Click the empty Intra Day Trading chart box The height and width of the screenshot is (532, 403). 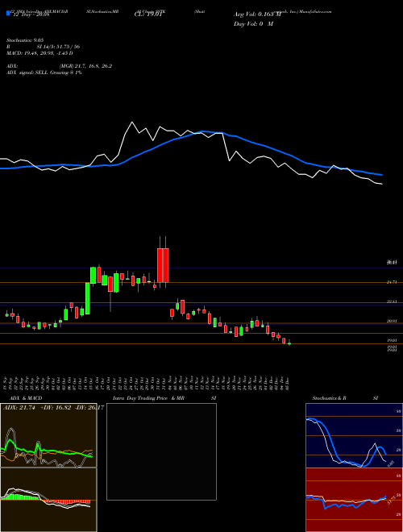(161, 451)
